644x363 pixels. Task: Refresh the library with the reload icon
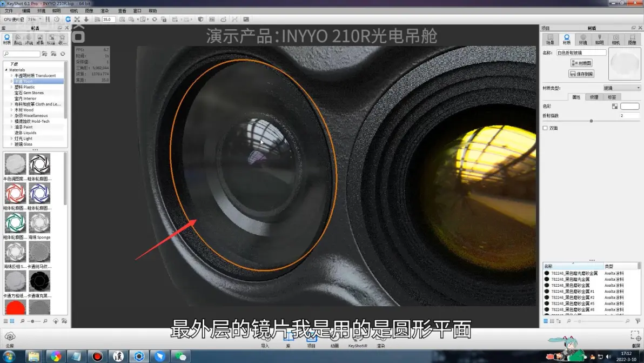(x=63, y=54)
